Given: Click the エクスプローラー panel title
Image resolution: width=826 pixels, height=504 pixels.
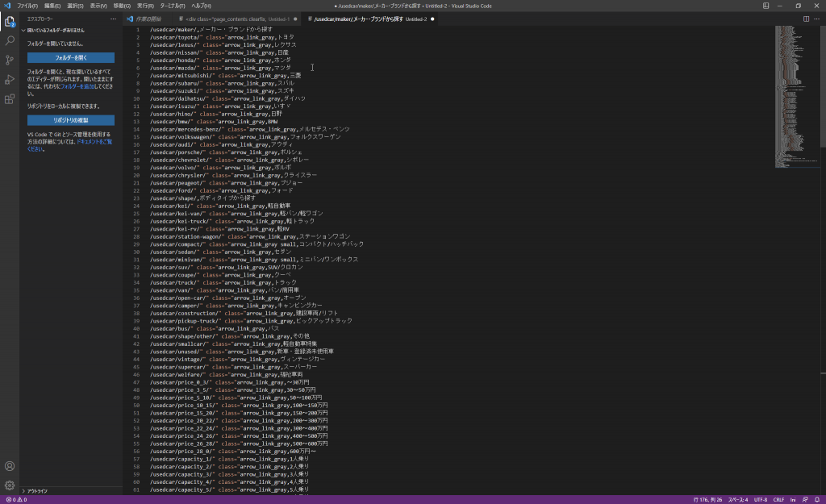Looking at the screenshot, I should click(x=40, y=19).
